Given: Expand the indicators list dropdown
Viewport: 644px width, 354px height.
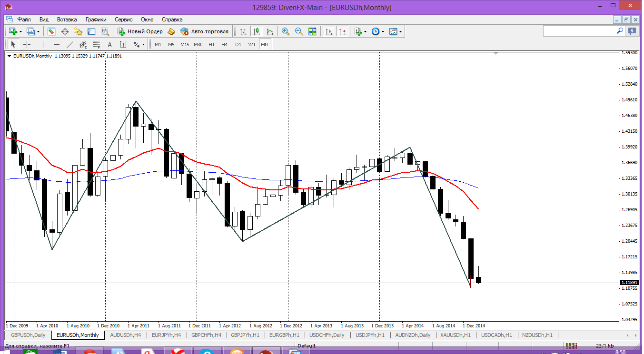Looking at the screenshot, I should (366, 31).
